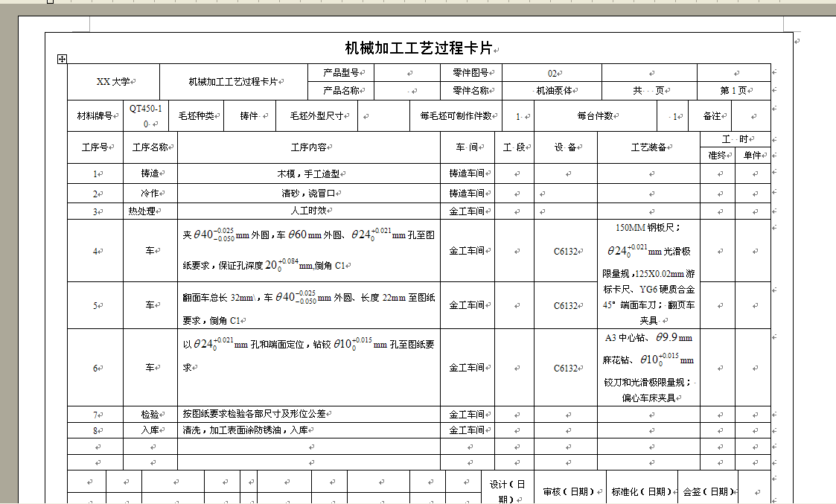Select the 毛坯外型尺寸 label cell
This screenshot has height=504, width=836.
(x=316, y=115)
